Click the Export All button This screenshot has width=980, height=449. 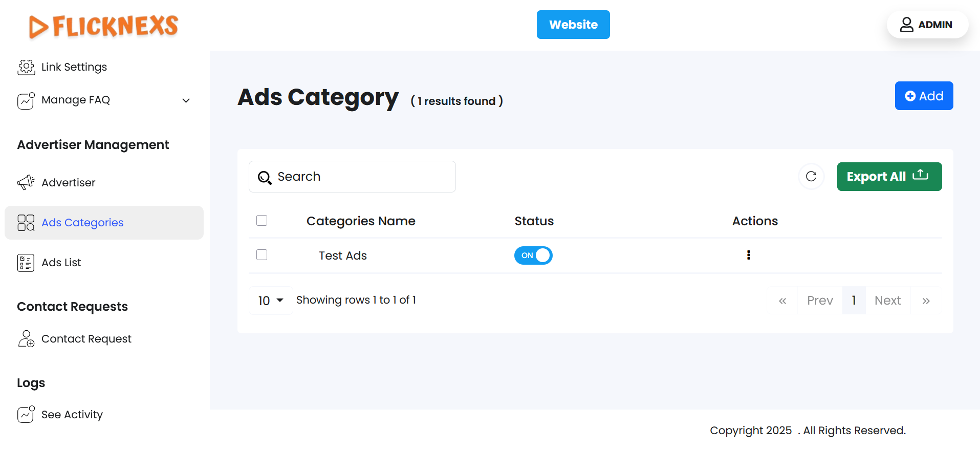pyautogui.click(x=889, y=177)
